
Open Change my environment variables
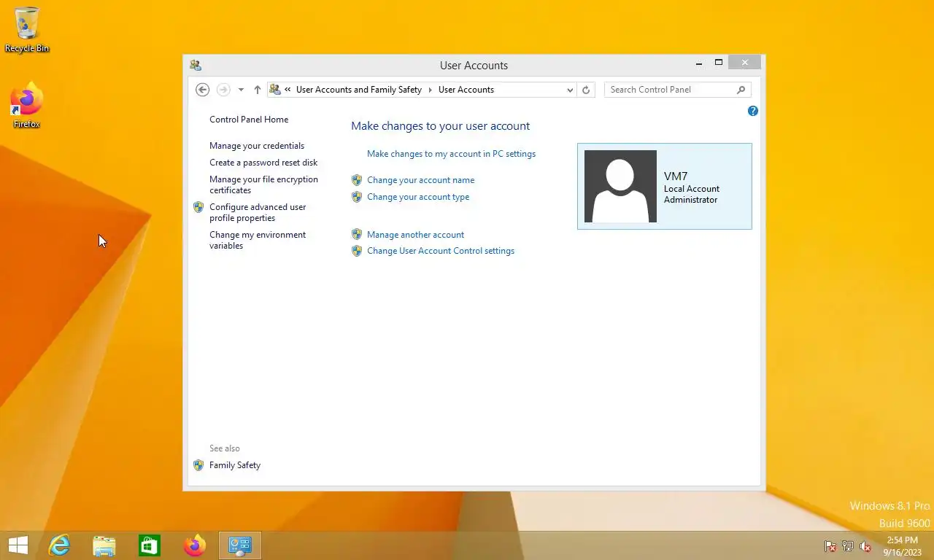258,240
